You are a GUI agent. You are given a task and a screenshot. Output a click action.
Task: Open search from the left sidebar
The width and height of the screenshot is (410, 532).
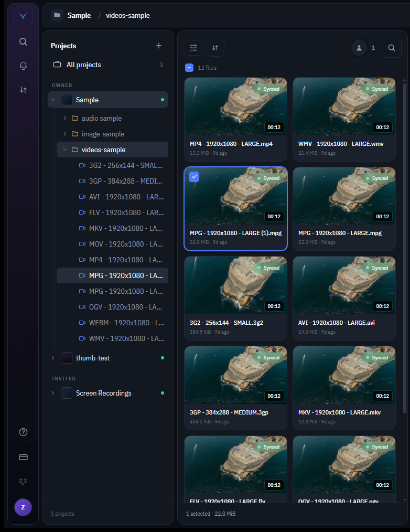click(x=23, y=42)
